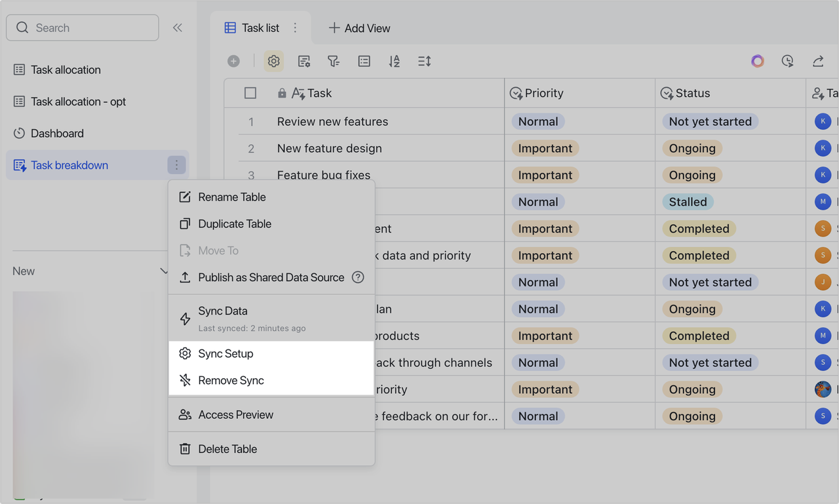The image size is (839, 504).
Task: Open the record history clock icon
Action: point(787,60)
